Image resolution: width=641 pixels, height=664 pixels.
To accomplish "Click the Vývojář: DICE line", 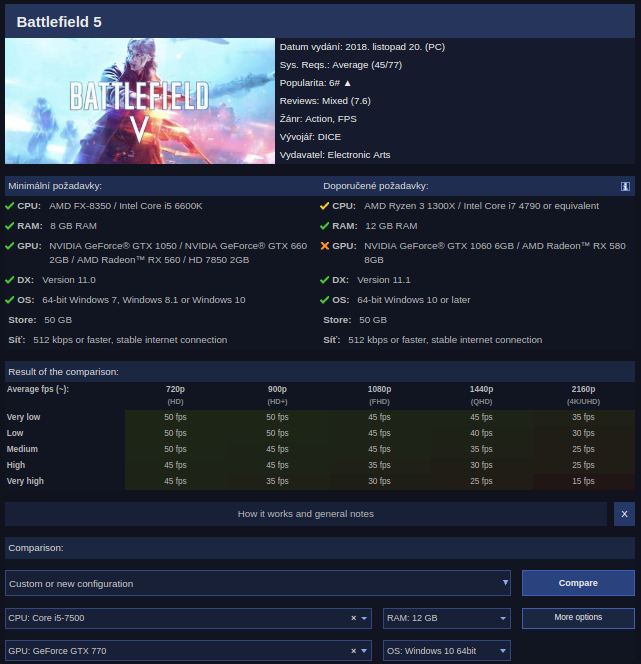I will tap(310, 137).
